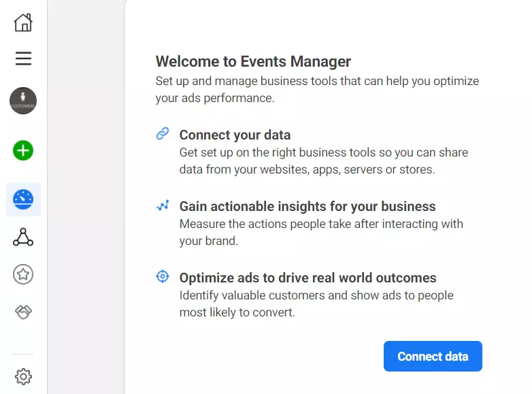Click the chain-link icon beside Connect your data
This screenshot has width=532, height=394.
click(163, 134)
